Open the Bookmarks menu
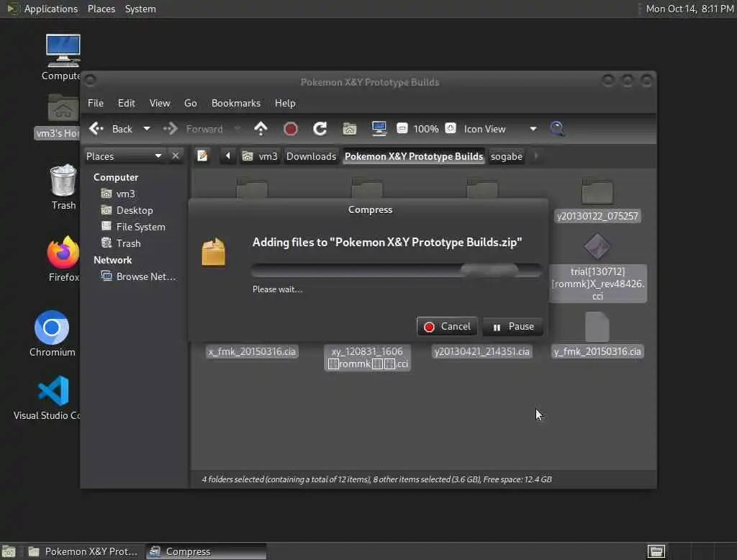Image resolution: width=737 pixels, height=560 pixels. (236, 103)
